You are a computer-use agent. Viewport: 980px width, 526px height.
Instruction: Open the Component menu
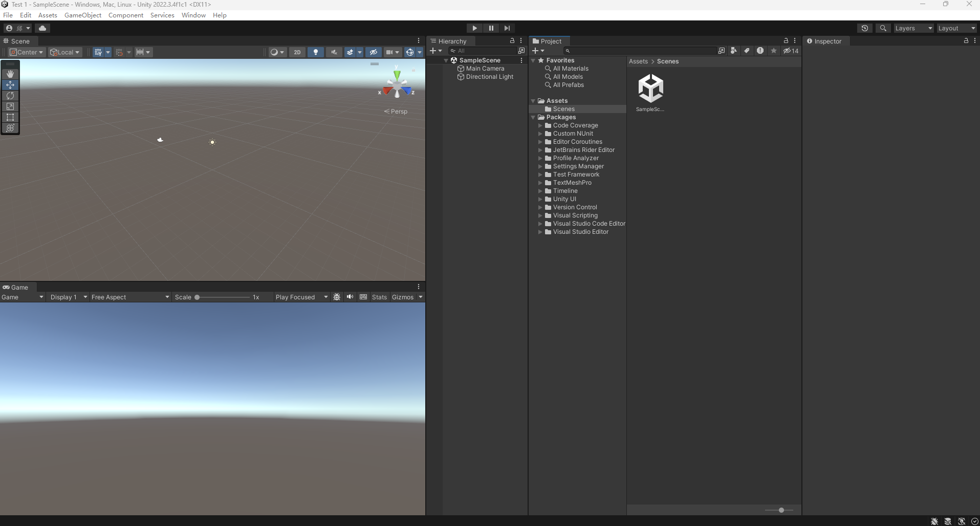pos(126,15)
